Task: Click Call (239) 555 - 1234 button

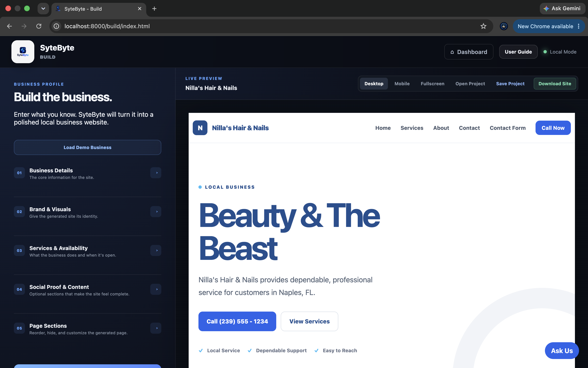Action: [x=237, y=321]
